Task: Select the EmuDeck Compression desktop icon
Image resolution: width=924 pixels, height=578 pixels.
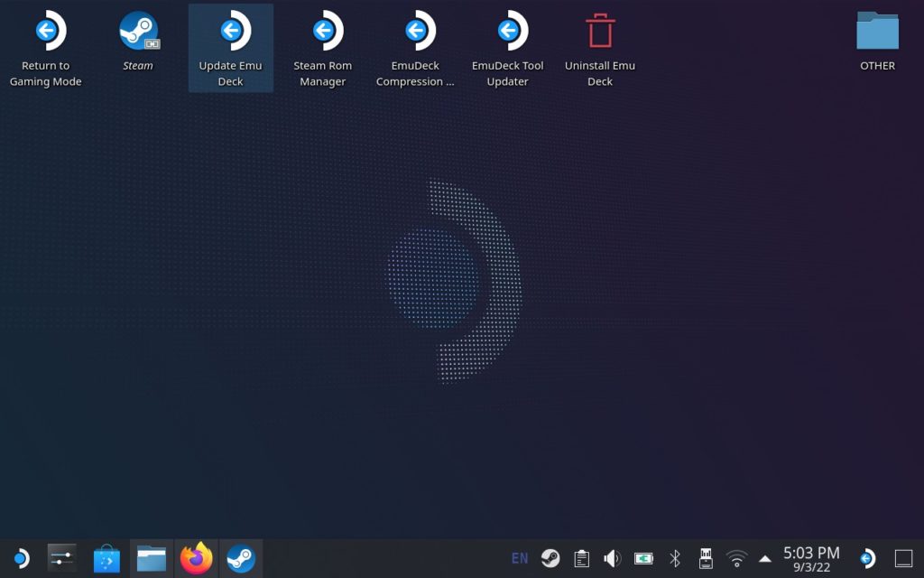Action: [x=415, y=49]
